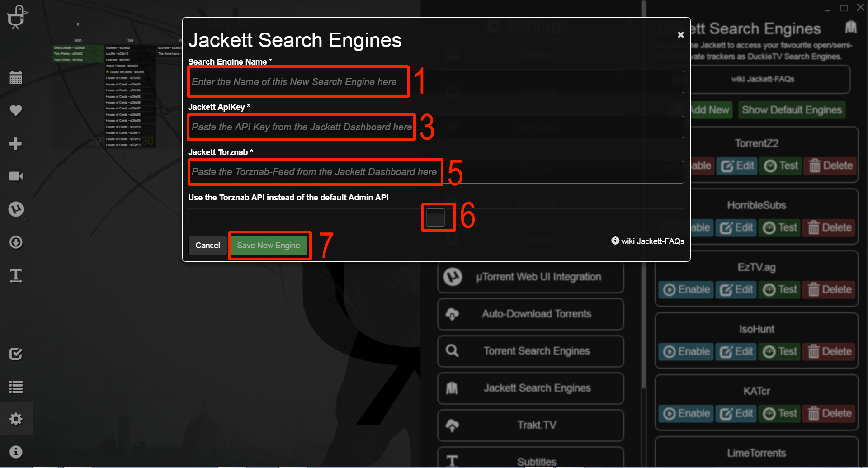Test the KATcr engine
The width and height of the screenshot is (868, 468).
pos(780,414)
